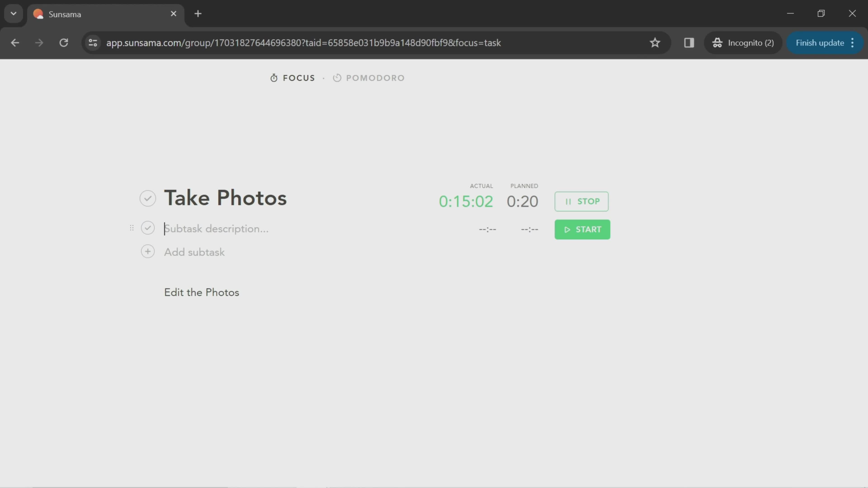868x488 pixels.
Task: Select the Subtask description input field
Action: point(216,228)
